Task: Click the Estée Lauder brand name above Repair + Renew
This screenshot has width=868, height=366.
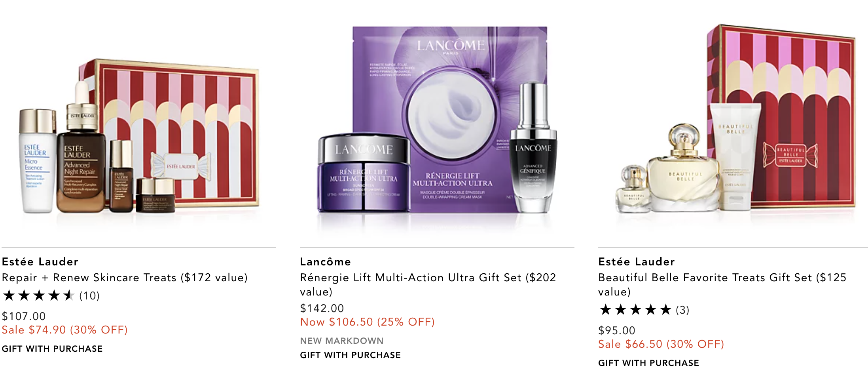Action: click(x=40, y=261)
